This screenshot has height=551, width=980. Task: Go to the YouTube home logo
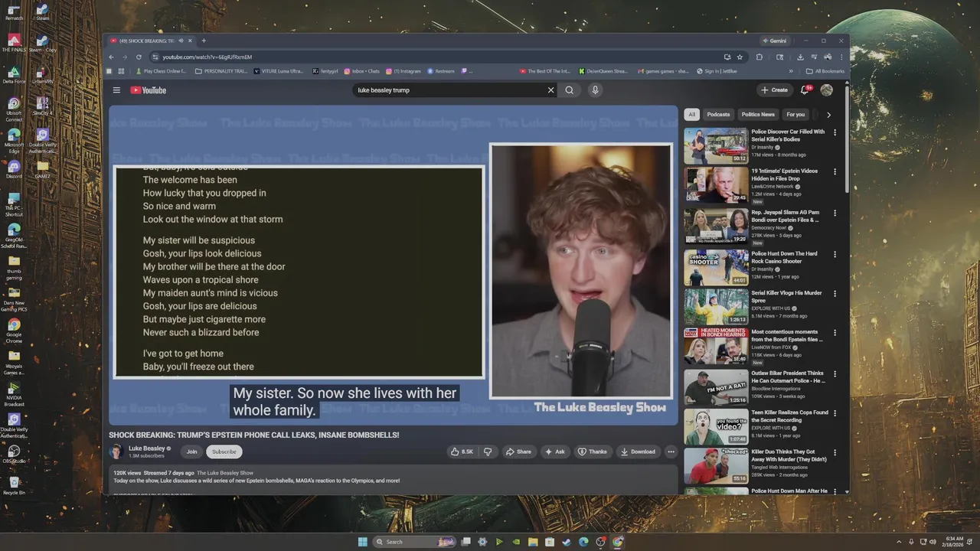[x=148, y=90]
